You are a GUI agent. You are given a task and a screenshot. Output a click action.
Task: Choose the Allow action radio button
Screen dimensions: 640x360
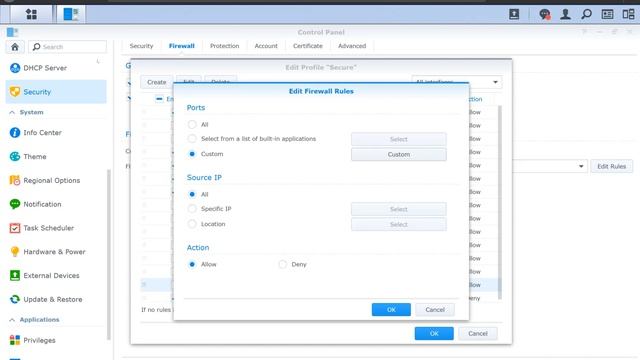click(192, 264)
